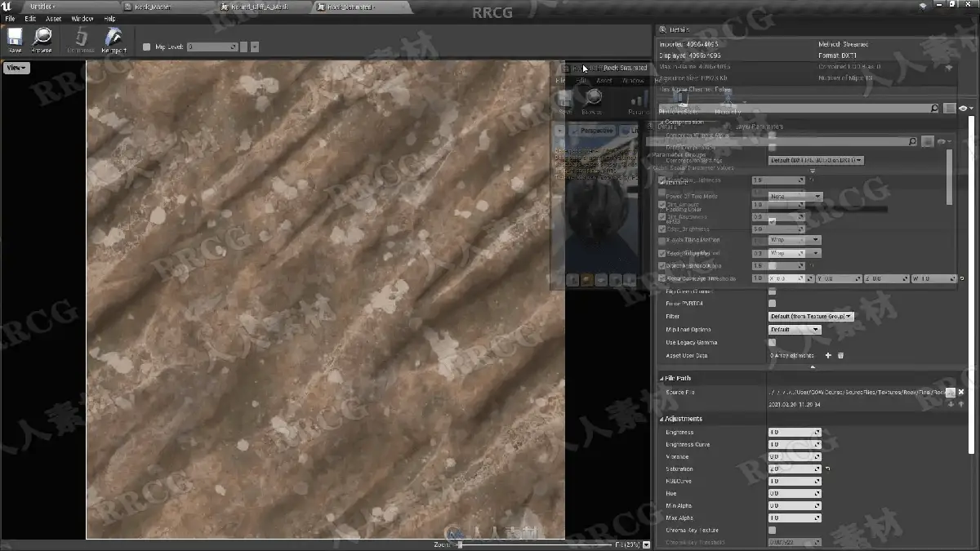This screenshot has height=551, width=980.
Task: Open the Asset menu
Action: click(x=53, y=19)
